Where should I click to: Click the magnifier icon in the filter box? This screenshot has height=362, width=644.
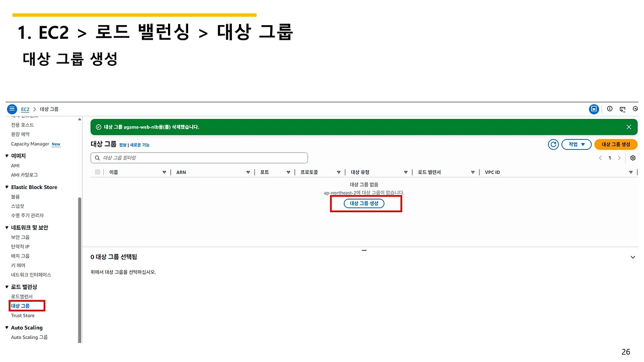pos(97,157)
